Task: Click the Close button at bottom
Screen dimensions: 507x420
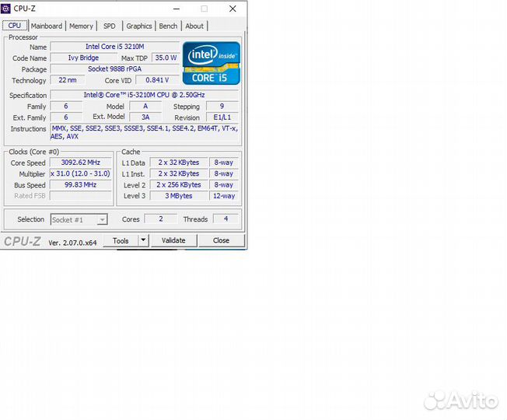Action: pyautogui.click(x=221, y=240)
